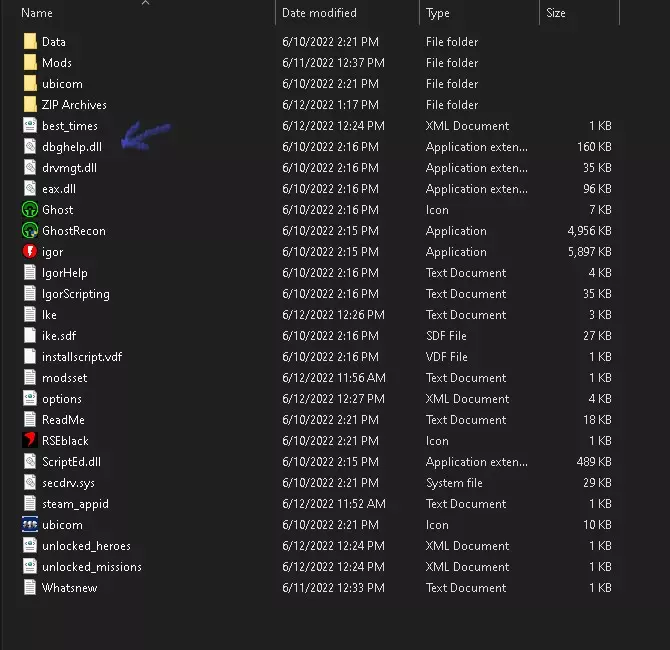670x650 pixels.
Task: Select the VDF File type cell
Action: (447, 357)
